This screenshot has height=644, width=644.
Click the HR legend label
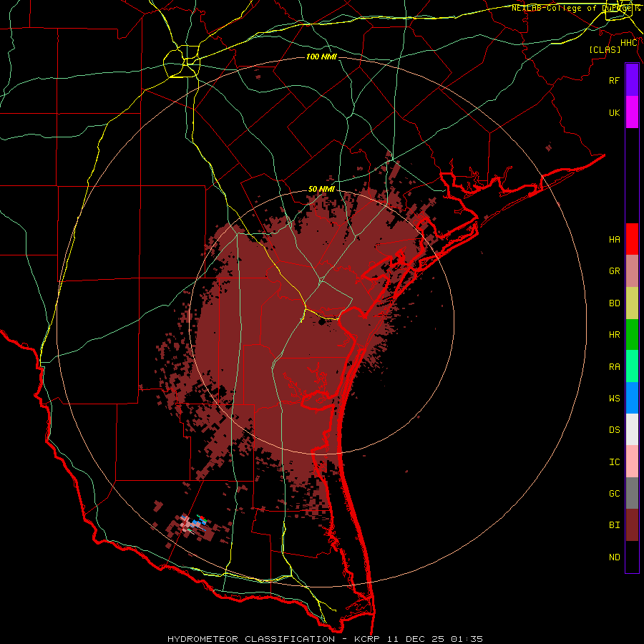[x=614, y=335]
